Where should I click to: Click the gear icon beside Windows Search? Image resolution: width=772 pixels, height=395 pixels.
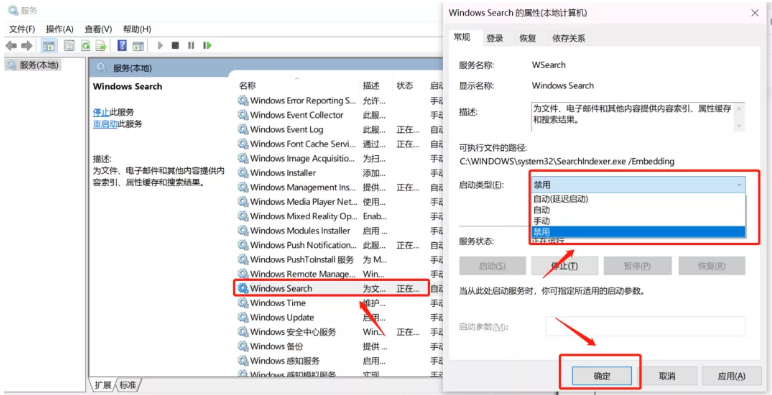coord(243,288)
